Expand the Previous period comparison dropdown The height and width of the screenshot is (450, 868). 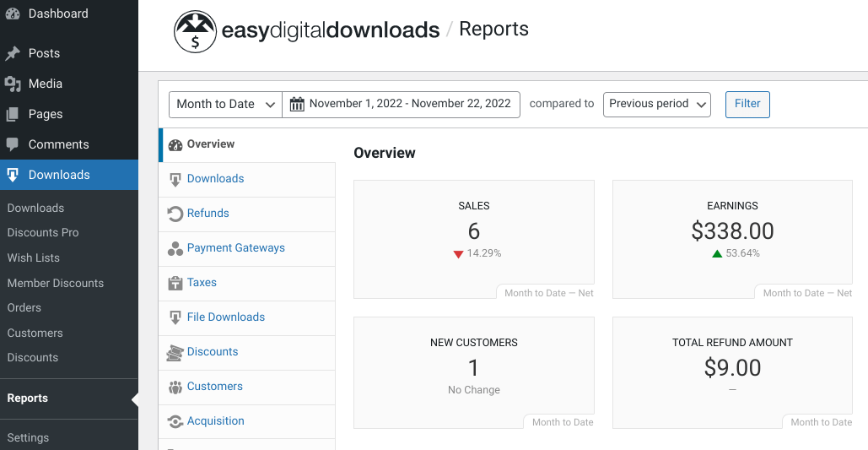point(656,104)
